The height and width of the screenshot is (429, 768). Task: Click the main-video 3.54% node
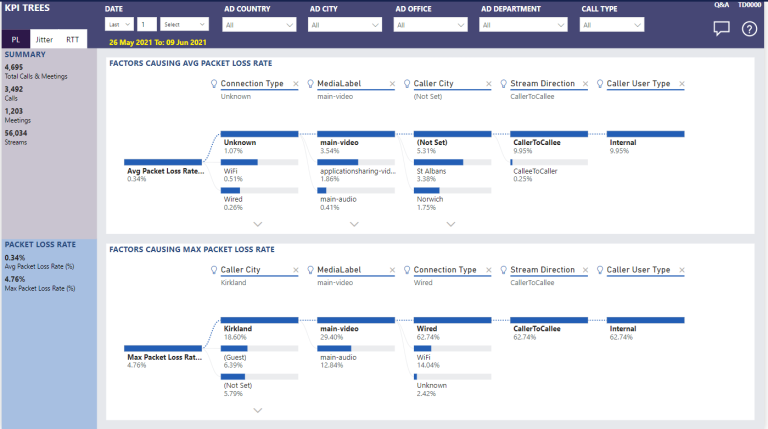356,143
